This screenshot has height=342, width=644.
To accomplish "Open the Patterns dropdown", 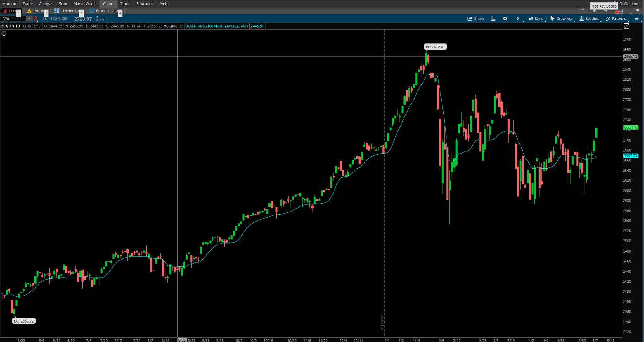I will coord(616,19).
